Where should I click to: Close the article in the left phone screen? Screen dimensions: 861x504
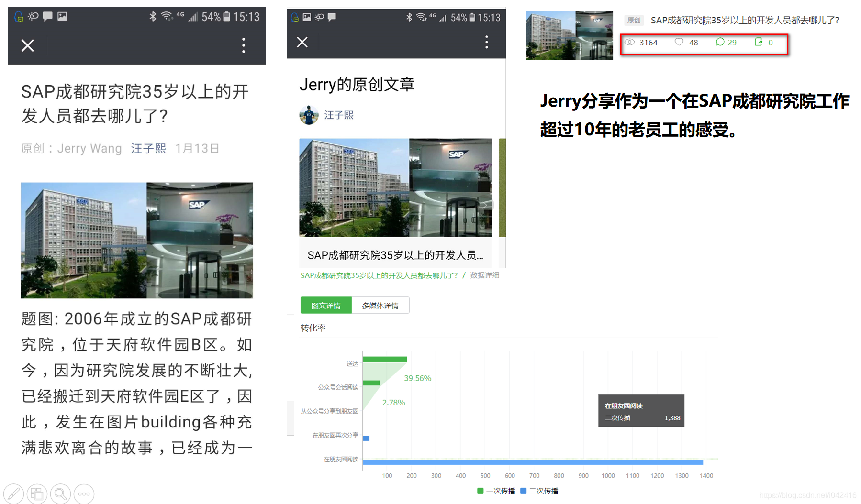28,45
